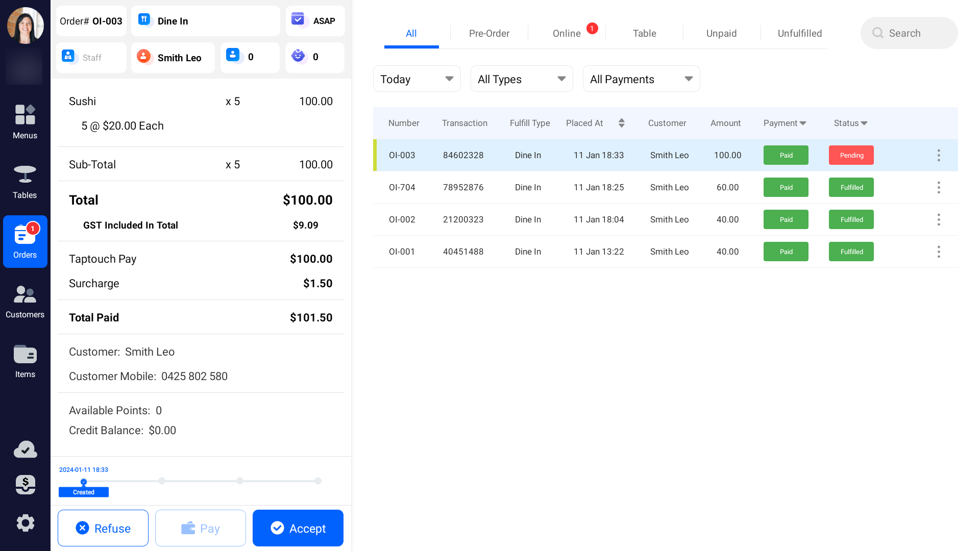This screenshot has height=551, width=980.
Task: Switch to the Unpaid tab
Action: pyautogui.click(x=721, y=33)
